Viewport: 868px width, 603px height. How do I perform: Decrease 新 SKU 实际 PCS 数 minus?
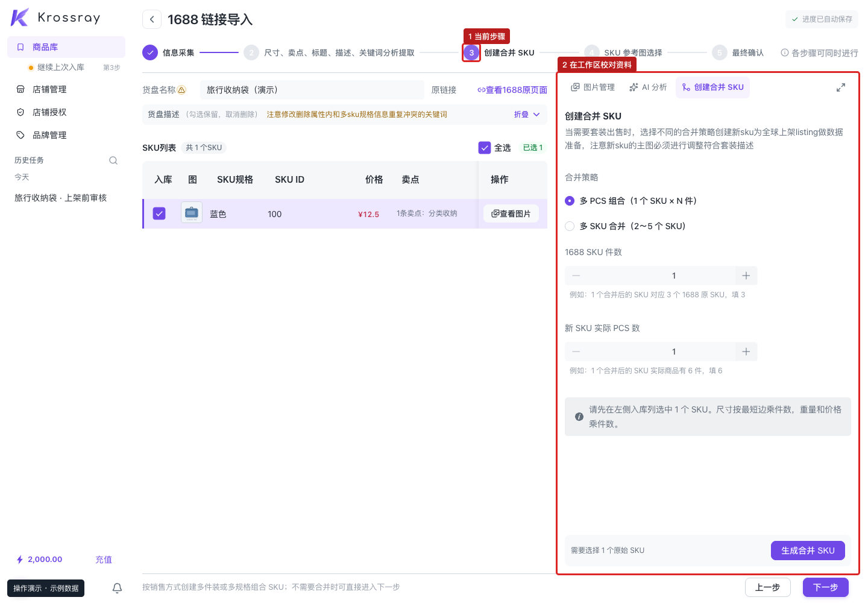[576, 352]
